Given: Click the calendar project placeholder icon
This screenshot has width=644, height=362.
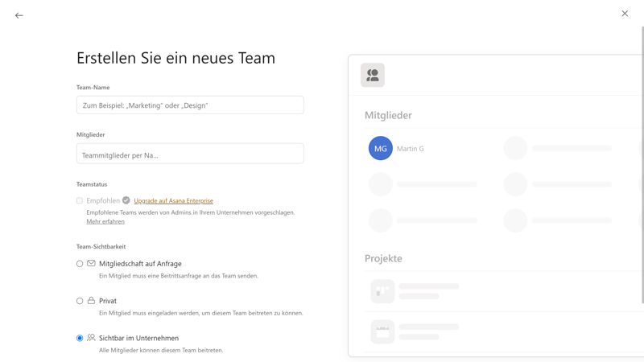Looking at the screenshot, I should 382,331.
